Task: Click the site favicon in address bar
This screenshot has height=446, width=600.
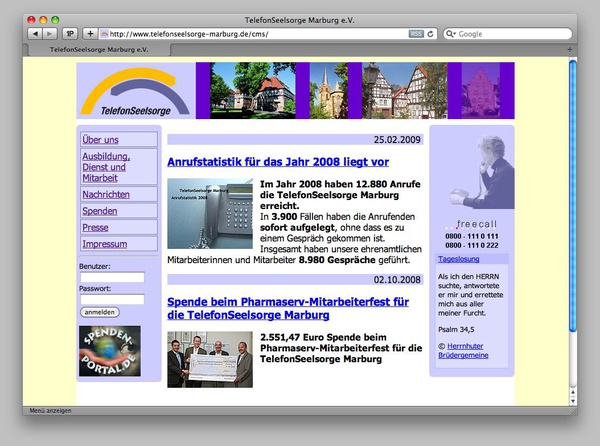Action: tap(104, 34)
